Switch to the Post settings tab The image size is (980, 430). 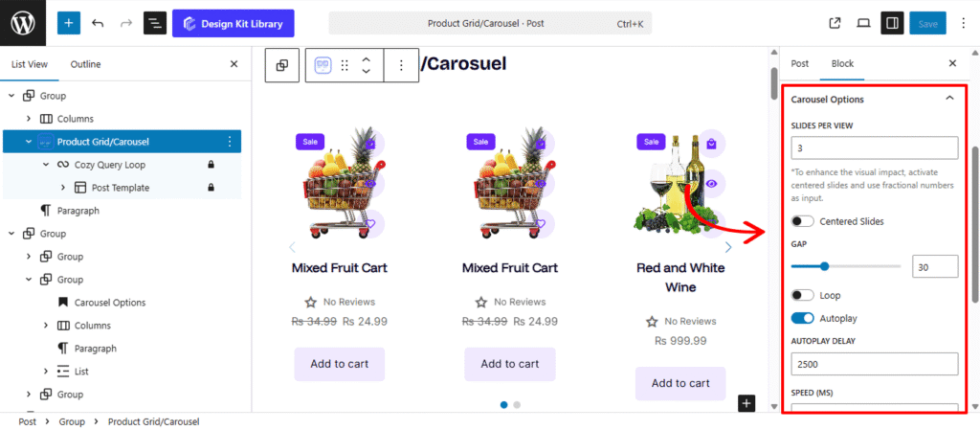(799, 63)
